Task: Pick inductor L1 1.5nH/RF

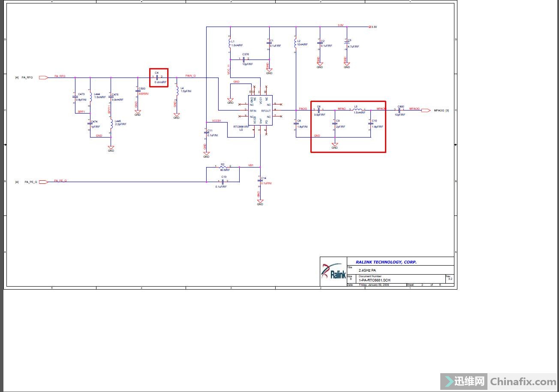Action: point(230,44)
